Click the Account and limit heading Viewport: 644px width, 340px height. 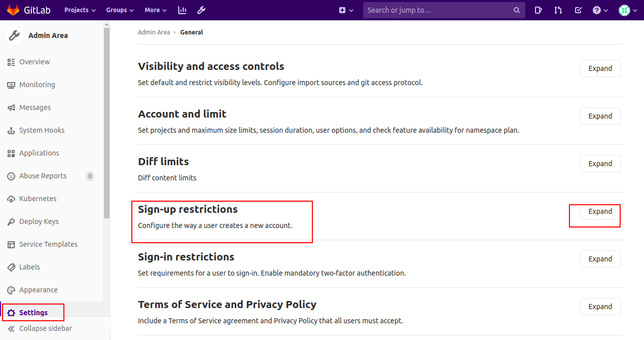point(182,114)
